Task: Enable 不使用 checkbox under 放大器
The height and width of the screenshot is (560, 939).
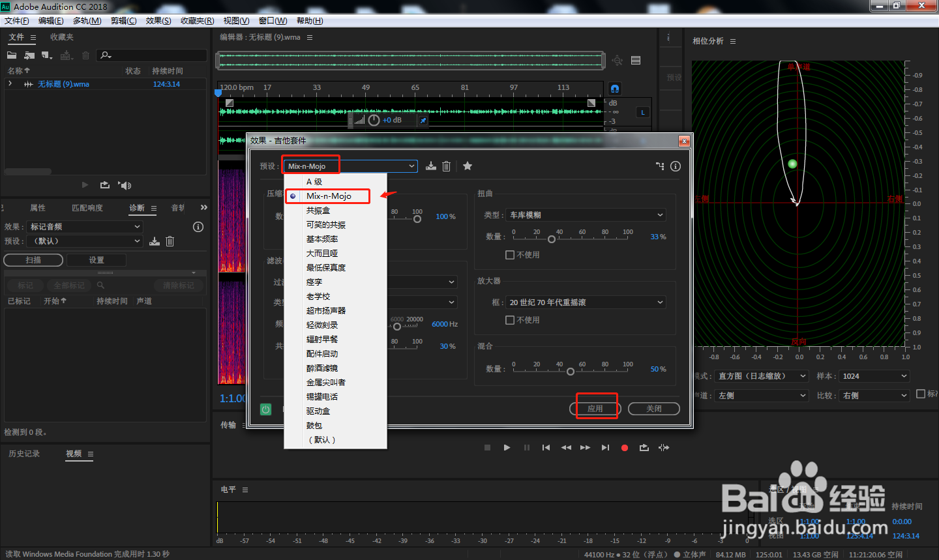Action: pyautogui.click(x=510, y=320)
